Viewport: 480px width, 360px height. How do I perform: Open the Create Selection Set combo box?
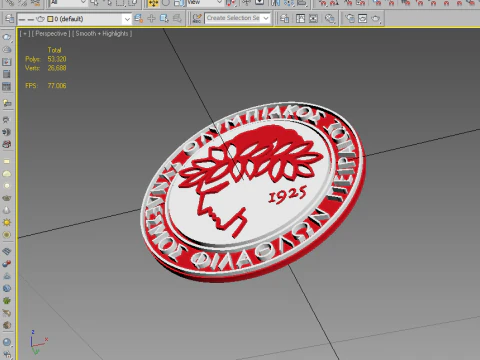(237, 18)
